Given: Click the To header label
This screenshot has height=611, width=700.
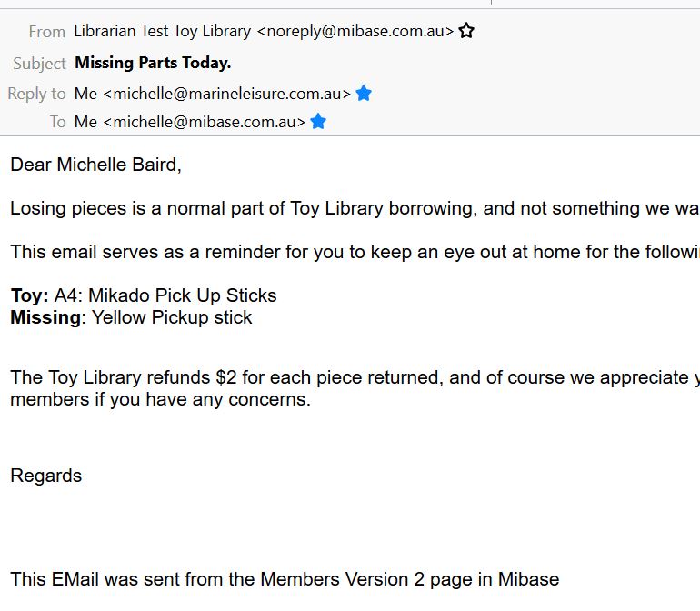Looking at the screenshot, I should (57, 122).
